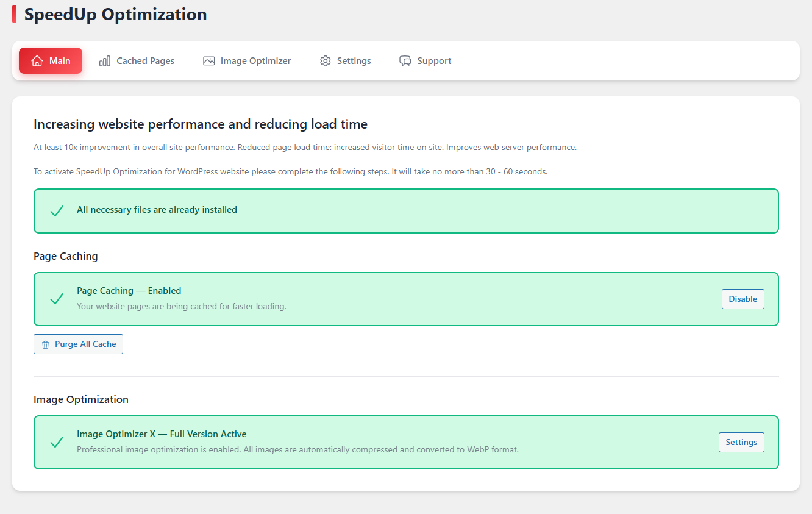The height and width of the screenshot is (514, 812).
Task: Click the 'Page Caching' section heading
Action: pos(66,256)
